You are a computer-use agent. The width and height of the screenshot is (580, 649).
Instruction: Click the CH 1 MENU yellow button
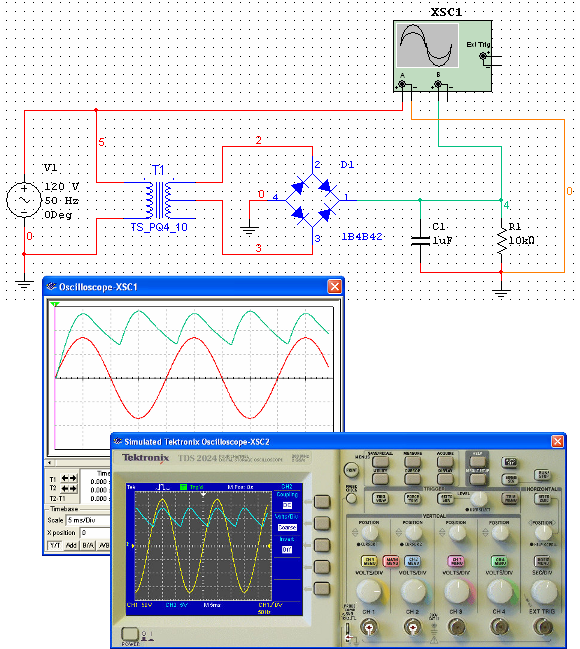[x=369, y=561]
